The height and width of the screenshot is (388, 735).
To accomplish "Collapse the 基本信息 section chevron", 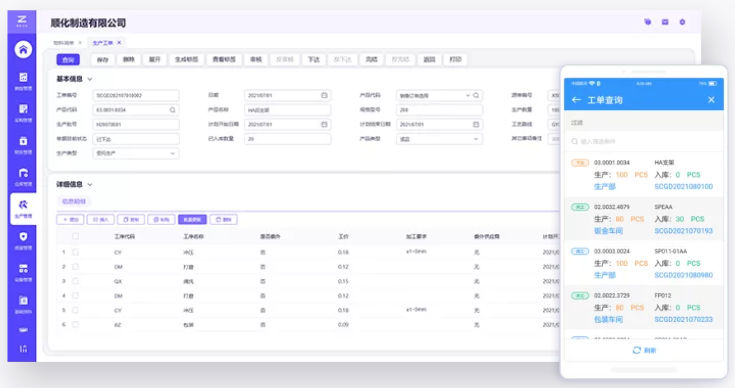I will click(x=90, y=79).
